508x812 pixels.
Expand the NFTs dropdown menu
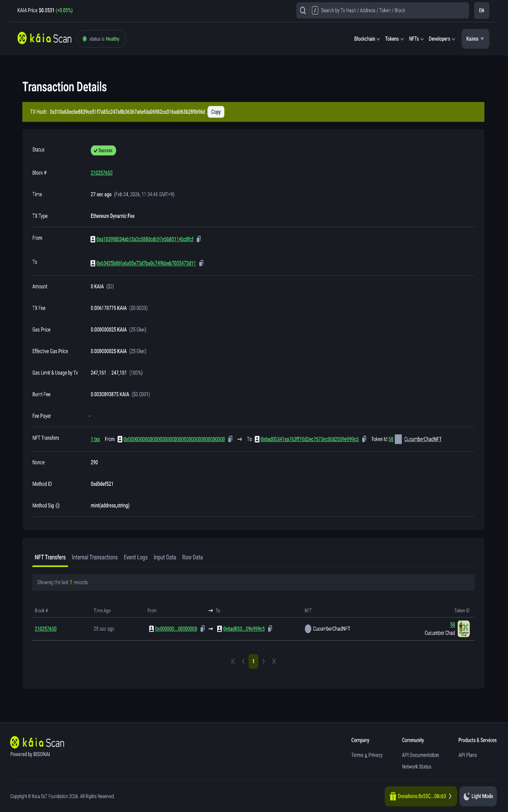pos(416,39)
